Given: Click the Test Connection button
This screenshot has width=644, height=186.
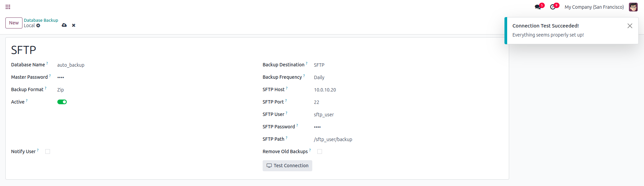Looking at the screenshot, I should coord(287,166).
